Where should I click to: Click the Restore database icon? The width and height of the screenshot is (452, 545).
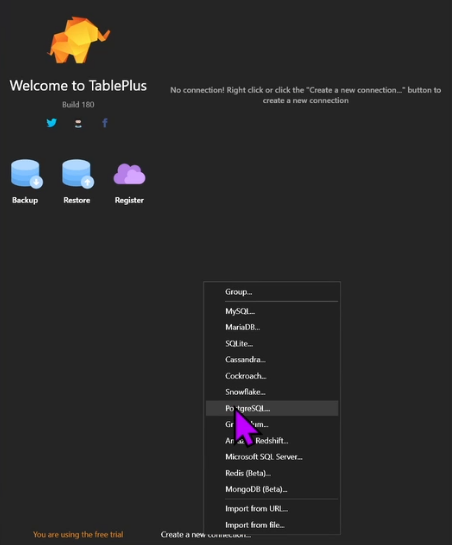tap(78, 174)
